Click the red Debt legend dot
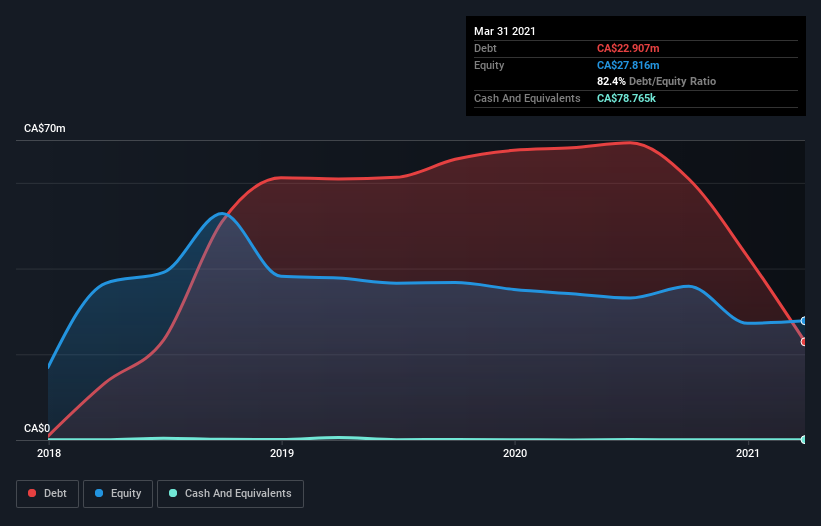The height and width of the screenshot is (526, 821). point(32,493)
